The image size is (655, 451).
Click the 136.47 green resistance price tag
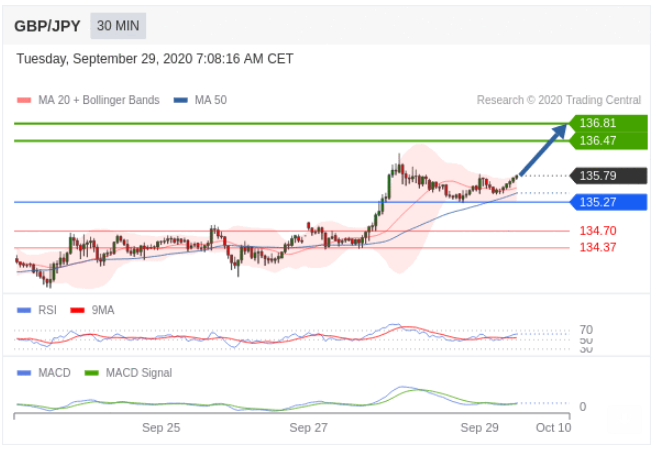coord(597,140)
